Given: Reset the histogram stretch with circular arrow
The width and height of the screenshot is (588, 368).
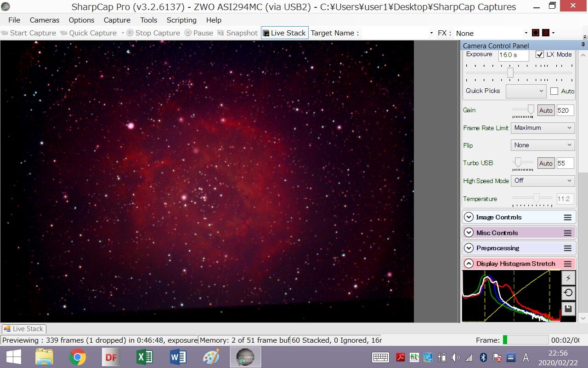Looking at the screenshot, I should pos(568,293).
